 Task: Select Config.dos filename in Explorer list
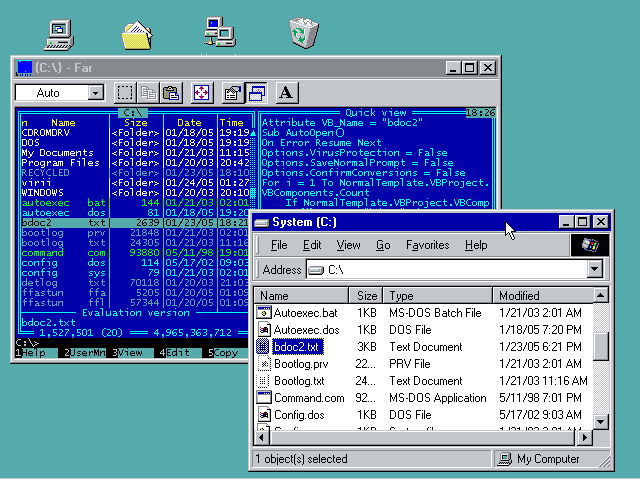tap(299, 415)
